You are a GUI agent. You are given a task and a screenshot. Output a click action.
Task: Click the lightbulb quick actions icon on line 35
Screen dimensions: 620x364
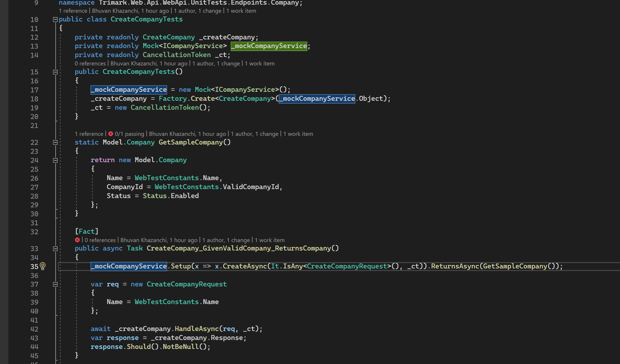pyautogui.click(x=43, y=266)
